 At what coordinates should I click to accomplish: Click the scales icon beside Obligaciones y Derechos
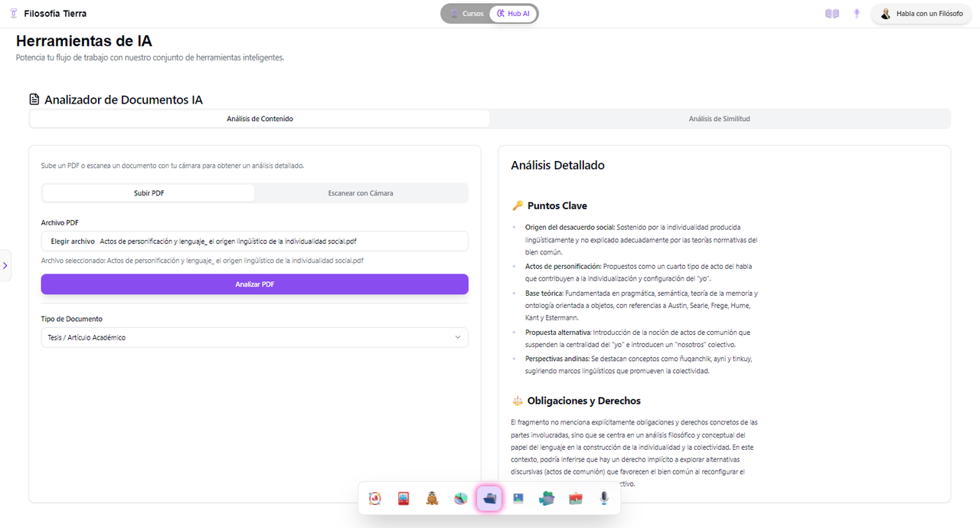click(x=518, y=401)
